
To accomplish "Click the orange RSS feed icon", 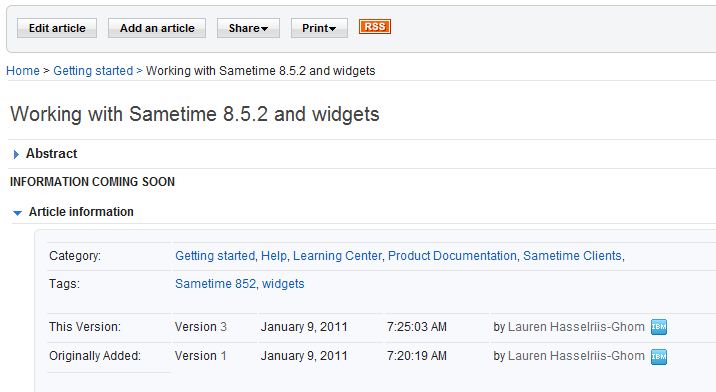I will [x=375, y=27].
